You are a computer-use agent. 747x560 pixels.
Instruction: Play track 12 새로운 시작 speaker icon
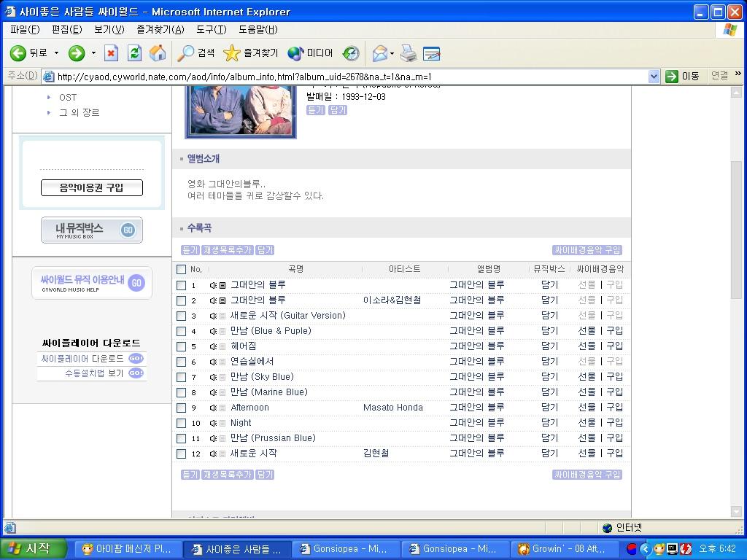coord(213,454)
